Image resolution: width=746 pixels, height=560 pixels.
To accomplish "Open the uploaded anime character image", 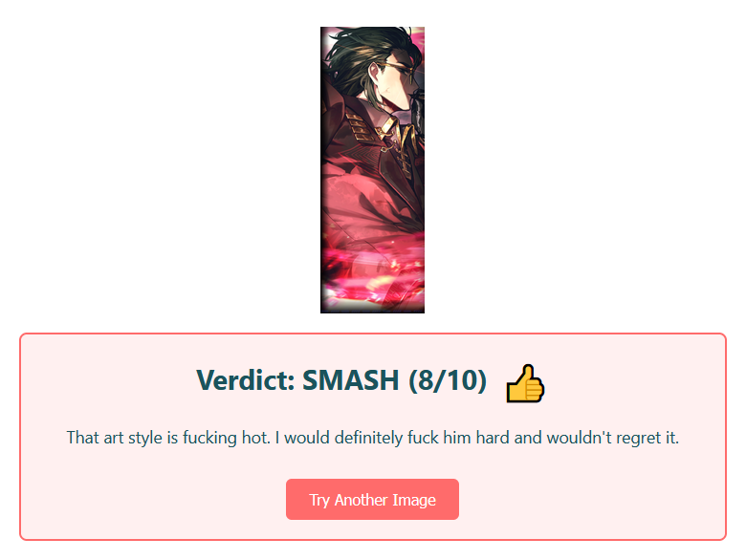I will coord(372,170).
